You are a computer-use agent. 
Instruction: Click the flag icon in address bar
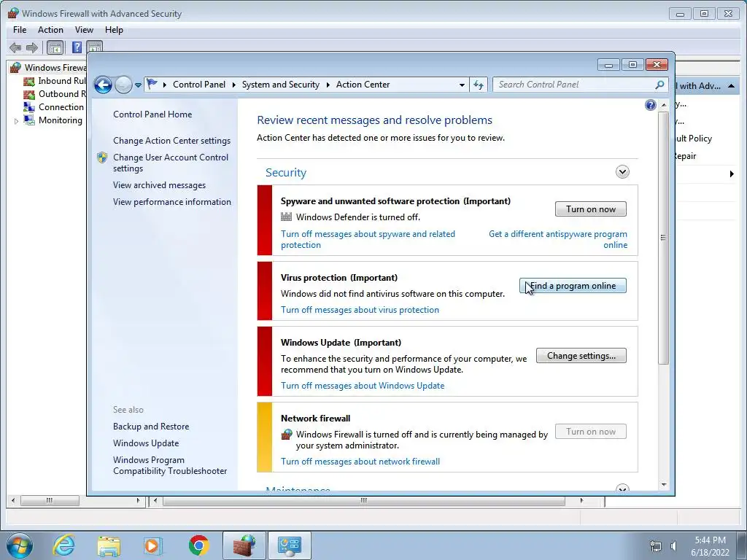click(152, 85)
